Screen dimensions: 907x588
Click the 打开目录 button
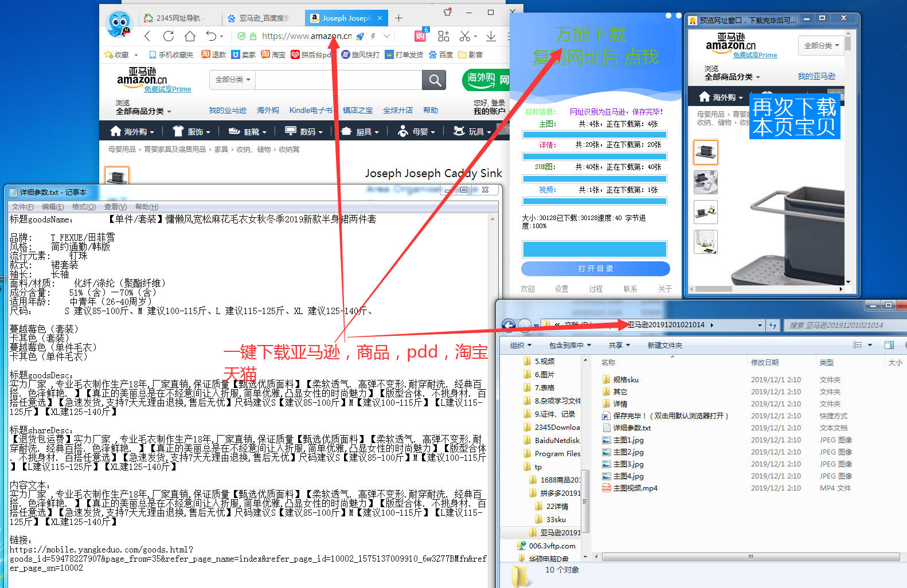[x=596, y=269]
